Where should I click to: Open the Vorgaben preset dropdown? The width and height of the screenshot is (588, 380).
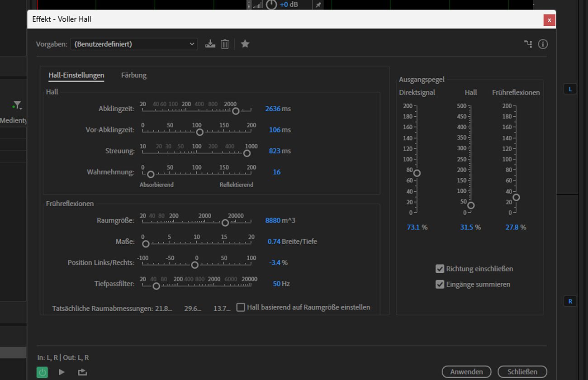click(192, 44)
